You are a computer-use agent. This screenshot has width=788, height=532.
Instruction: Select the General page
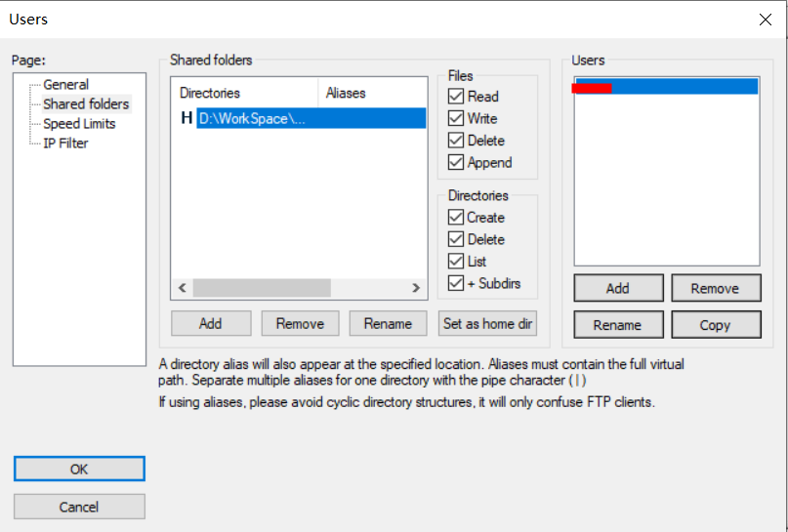(x=65, y=85)
